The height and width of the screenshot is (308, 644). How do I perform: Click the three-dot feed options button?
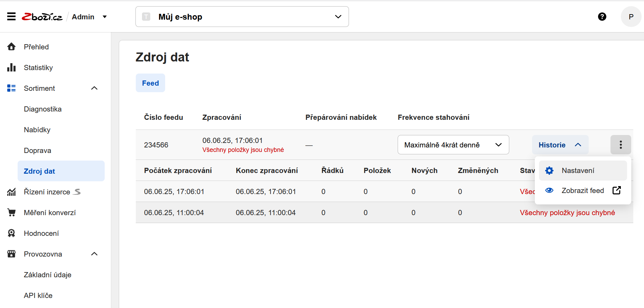[x=621, y=145]
